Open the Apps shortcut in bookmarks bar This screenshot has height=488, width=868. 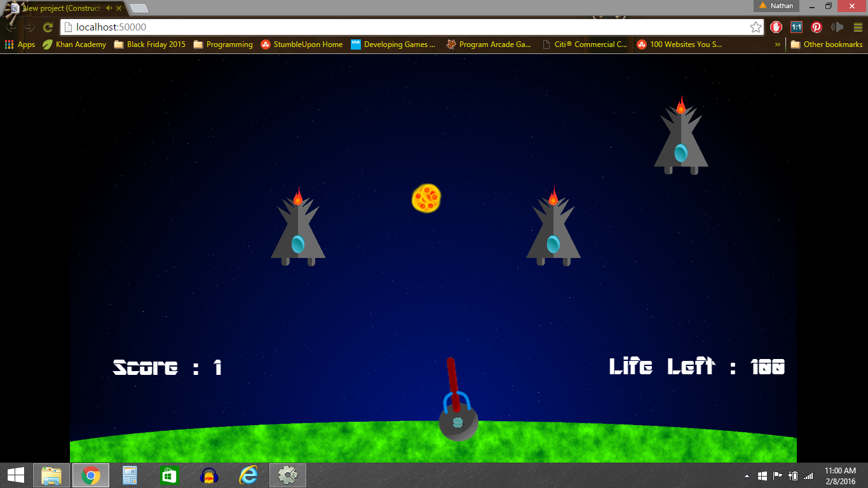pos(20,44)
